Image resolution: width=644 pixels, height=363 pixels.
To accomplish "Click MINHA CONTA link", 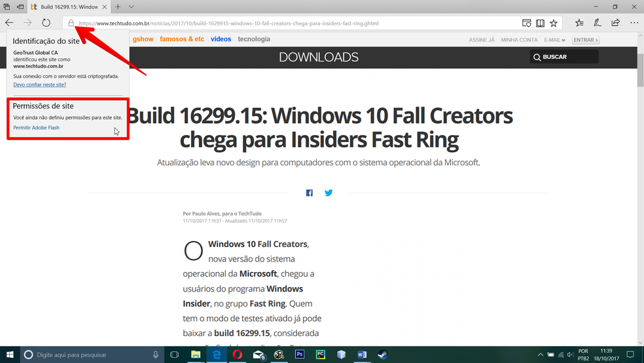I will tap(519, 40).
